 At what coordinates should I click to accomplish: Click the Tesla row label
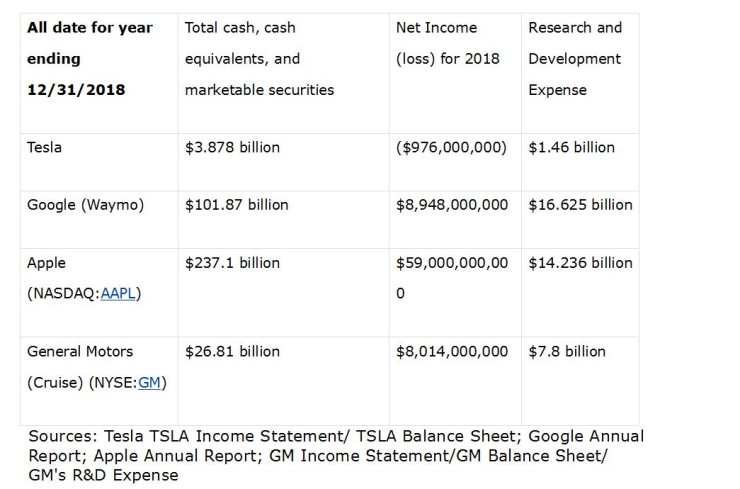44,147
